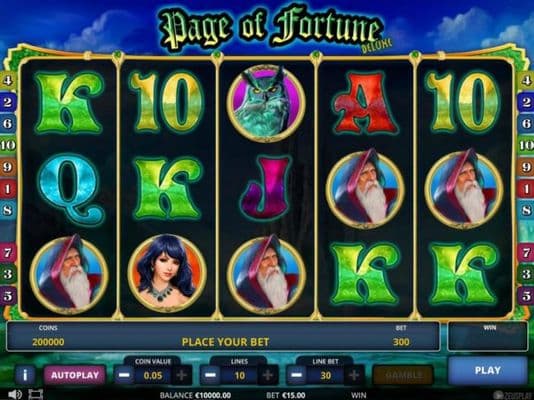The width and height of the screenshot is (534, 400).
Task: Reduce the number of lines
Action: point(210,375)
